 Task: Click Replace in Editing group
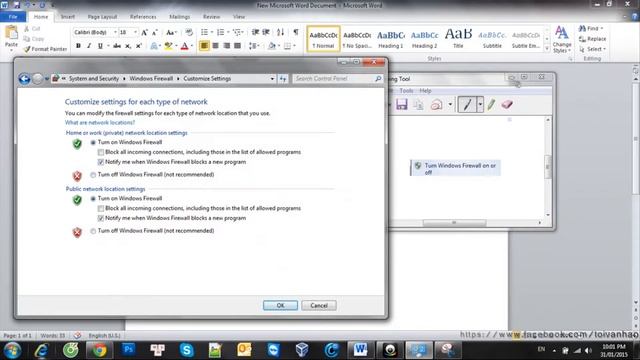(593, 39)
